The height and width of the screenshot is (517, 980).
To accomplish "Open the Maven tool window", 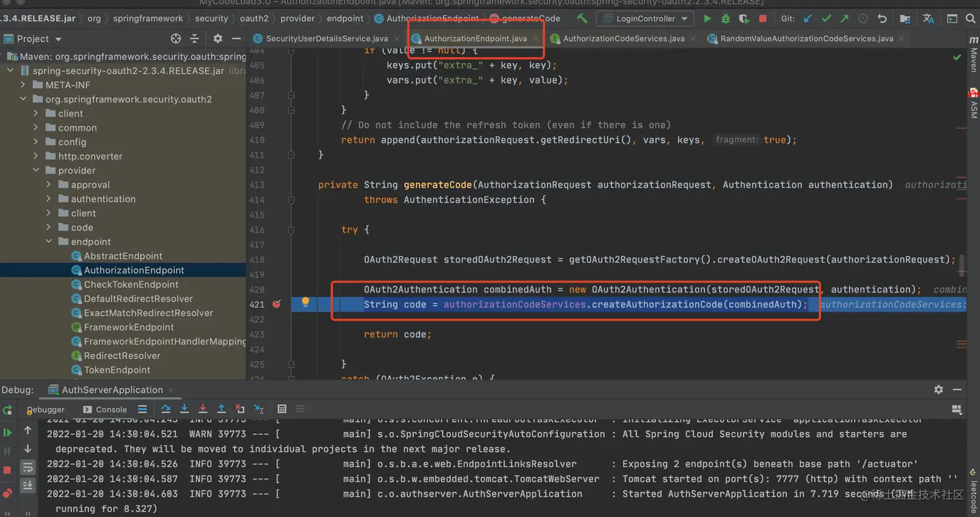I will pyautogui.click(x=973, y=56).
